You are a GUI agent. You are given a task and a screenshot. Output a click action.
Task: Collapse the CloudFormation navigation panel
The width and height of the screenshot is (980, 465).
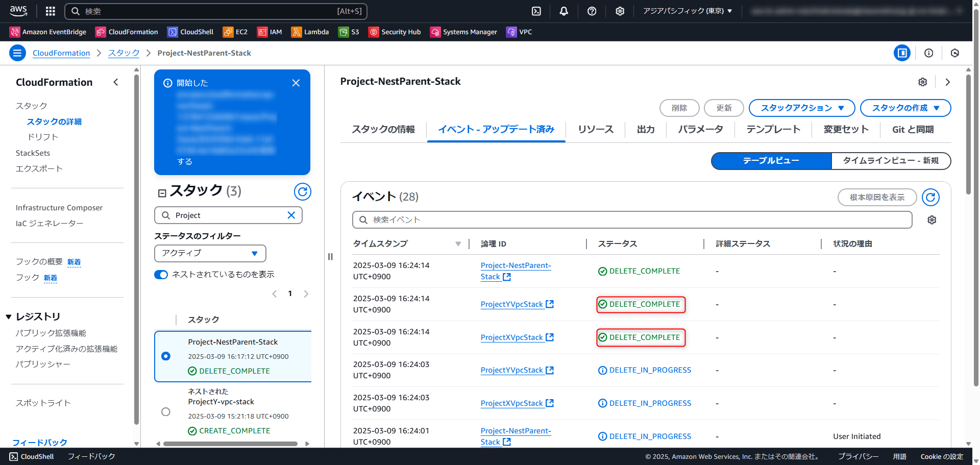pyautogui.click(x=116, y=82)
